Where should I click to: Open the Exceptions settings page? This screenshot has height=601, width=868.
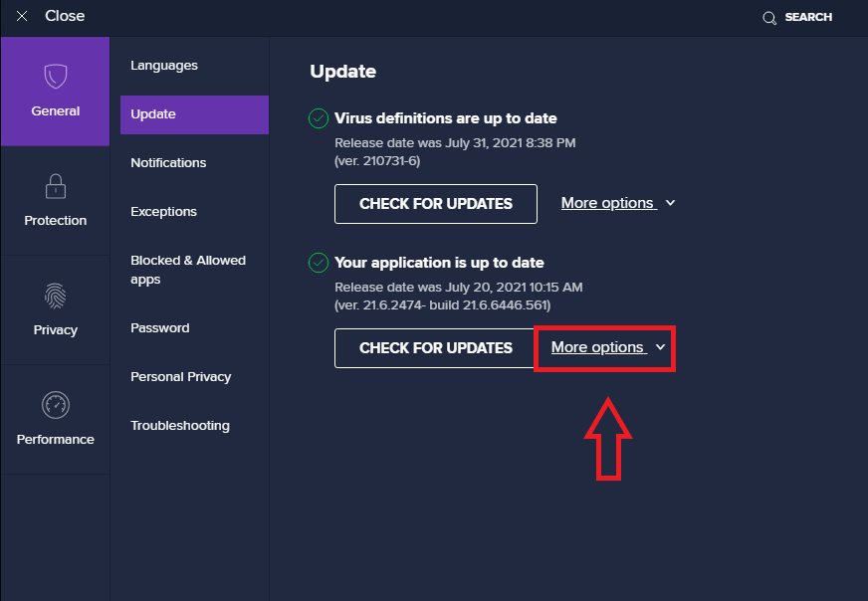[163, 211]
